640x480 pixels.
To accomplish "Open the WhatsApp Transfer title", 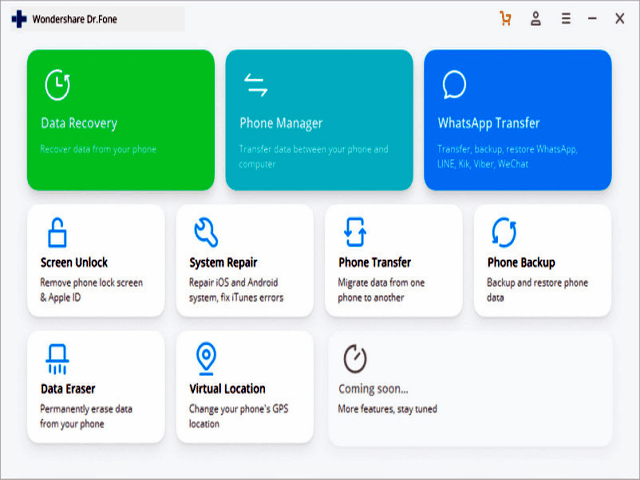I will (489, 123).
